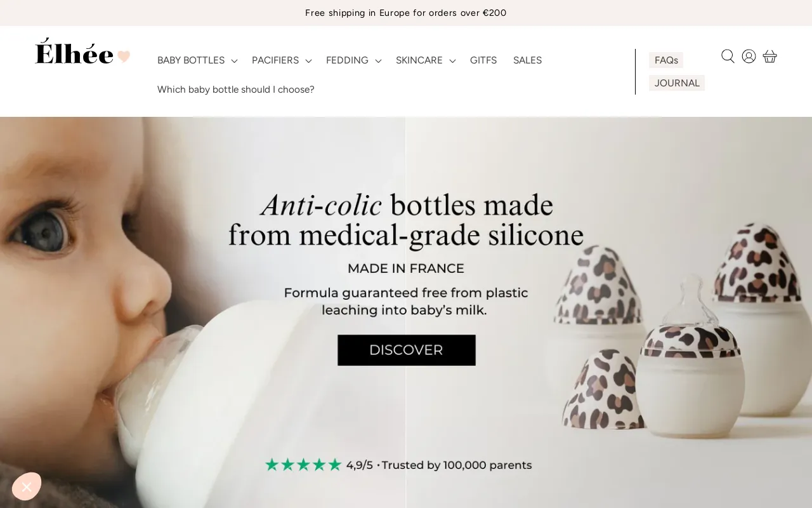This screenshot has height=508, width=812.
Task: Click the peach heart icon beside logo
Action: coord(124,57)
